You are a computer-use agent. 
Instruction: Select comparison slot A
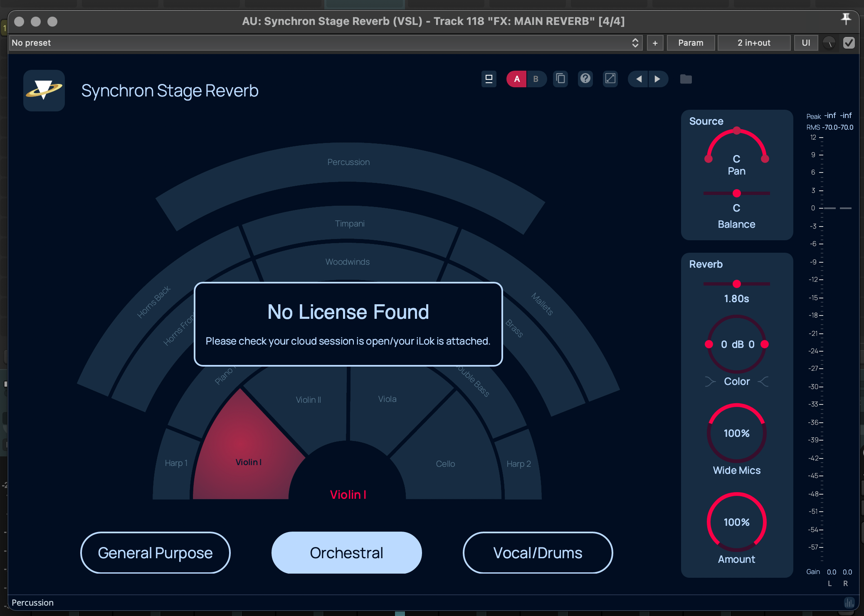pos(517,79)
